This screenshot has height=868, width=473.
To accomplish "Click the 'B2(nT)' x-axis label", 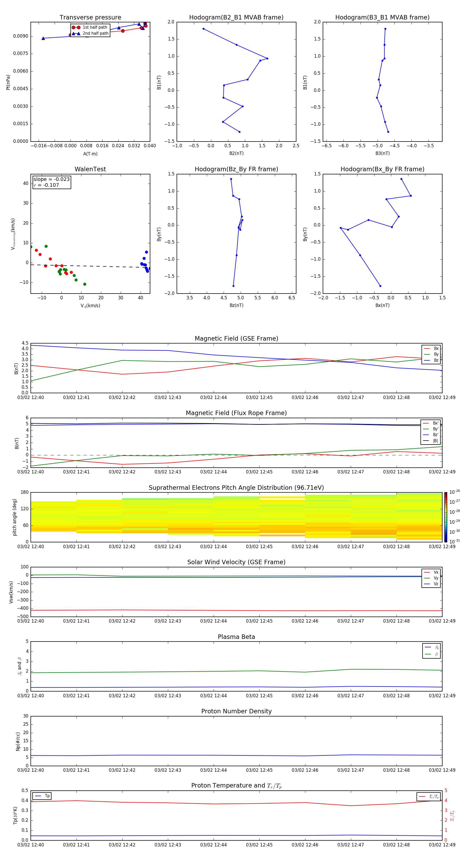I will pos(236,154).
